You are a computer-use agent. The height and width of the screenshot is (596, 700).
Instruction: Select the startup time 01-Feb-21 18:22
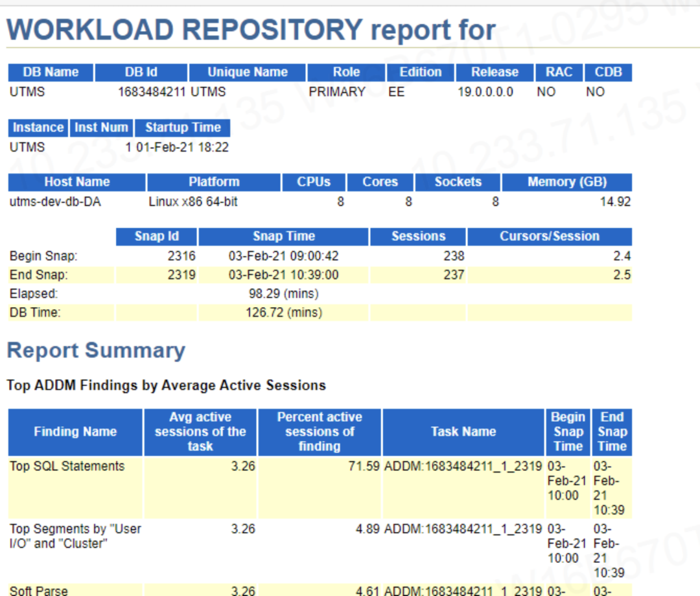pos(182,147)
